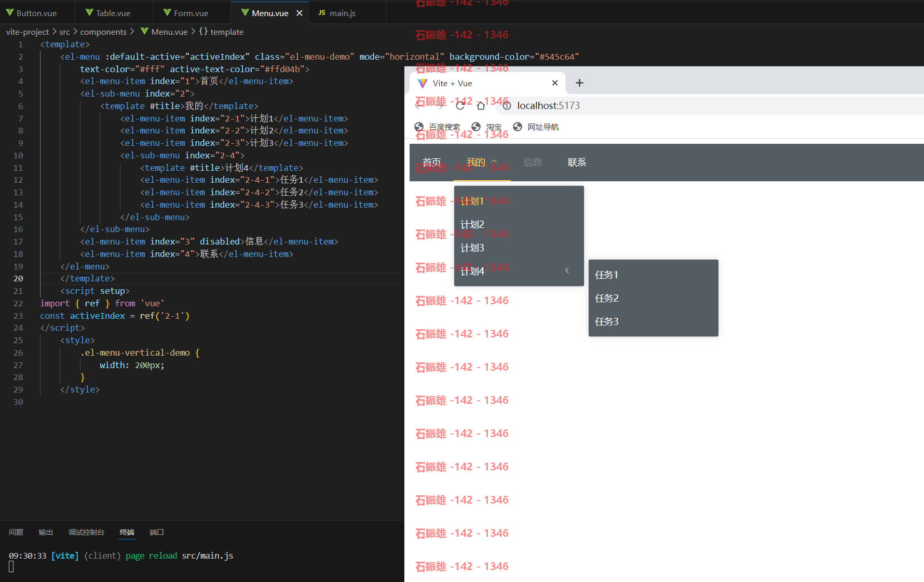924x582 pixels.
Task: Choose 计划3 from the submenu
Action: click(x=519, y=248)
